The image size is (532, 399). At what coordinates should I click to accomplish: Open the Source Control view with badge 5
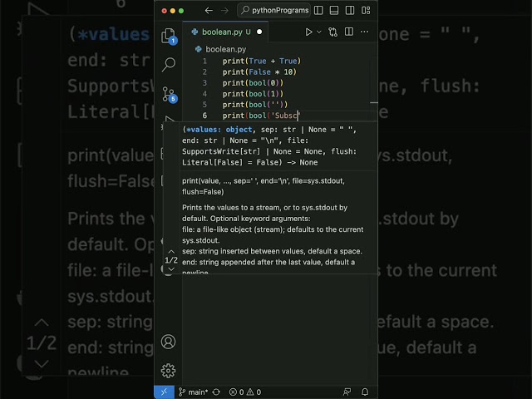[169, 94]
